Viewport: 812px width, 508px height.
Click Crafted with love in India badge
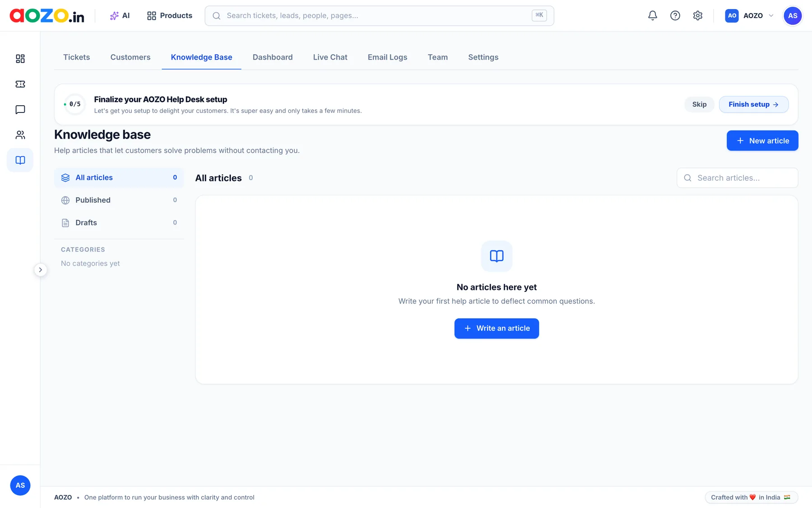click(752, 497)
